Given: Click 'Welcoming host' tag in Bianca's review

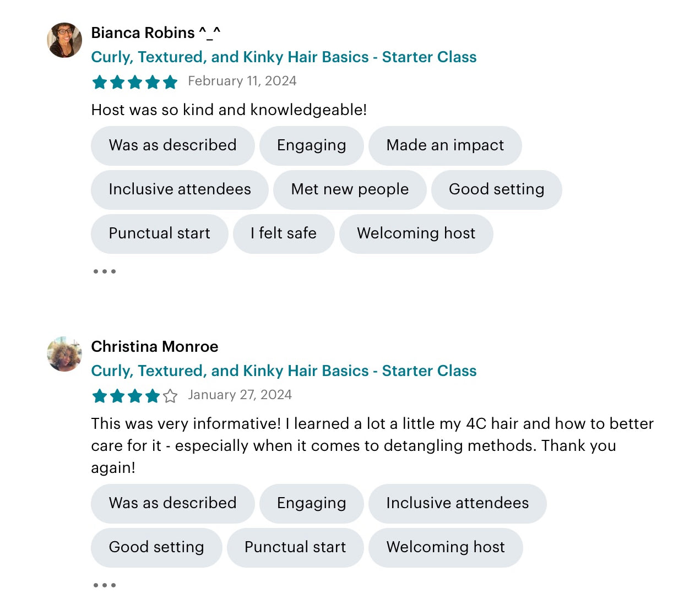Looking at the screenshot, I should (416, 234).
